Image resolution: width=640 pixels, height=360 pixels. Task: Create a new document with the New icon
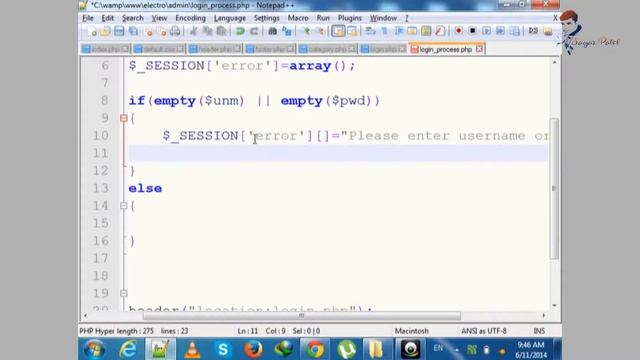point(92,31)
